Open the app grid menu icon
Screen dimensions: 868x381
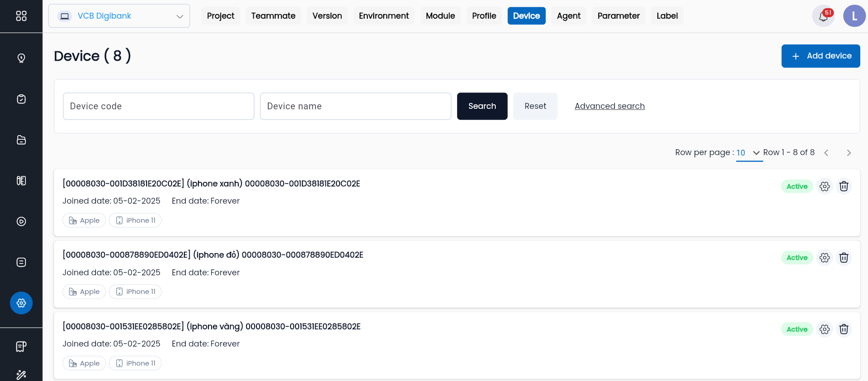tap(21, 16)
